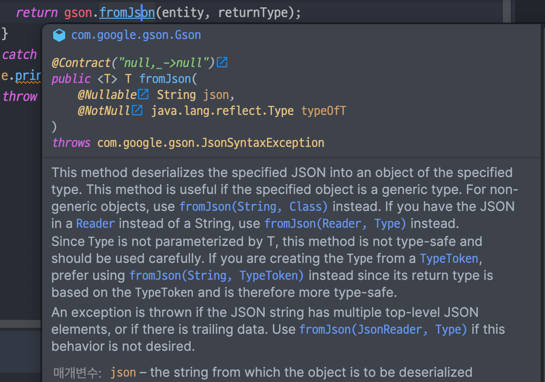The image size is (545, 382).
Task: Follow the fromJson(Reader, Type) link
Action: coord(335,223)
